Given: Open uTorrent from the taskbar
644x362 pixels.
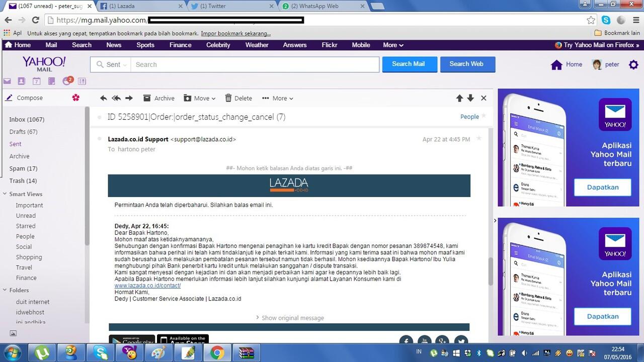Looking at the screenshot, I should (x=43, y=352).
